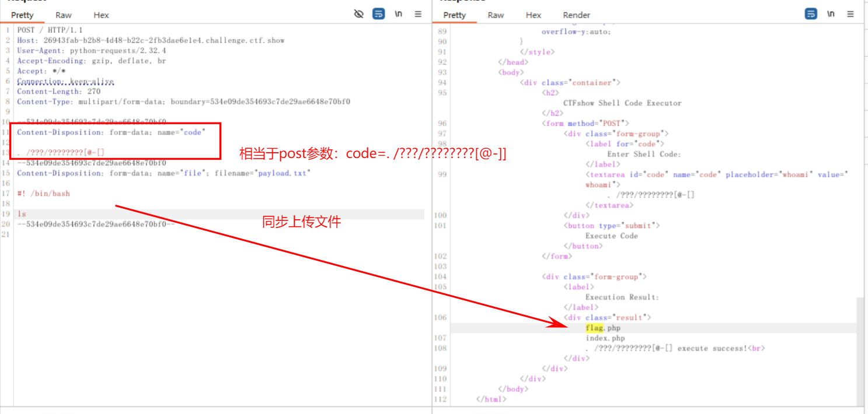
Task: Click 'Content-Length: 270' header line
Action: coord(58,92)
